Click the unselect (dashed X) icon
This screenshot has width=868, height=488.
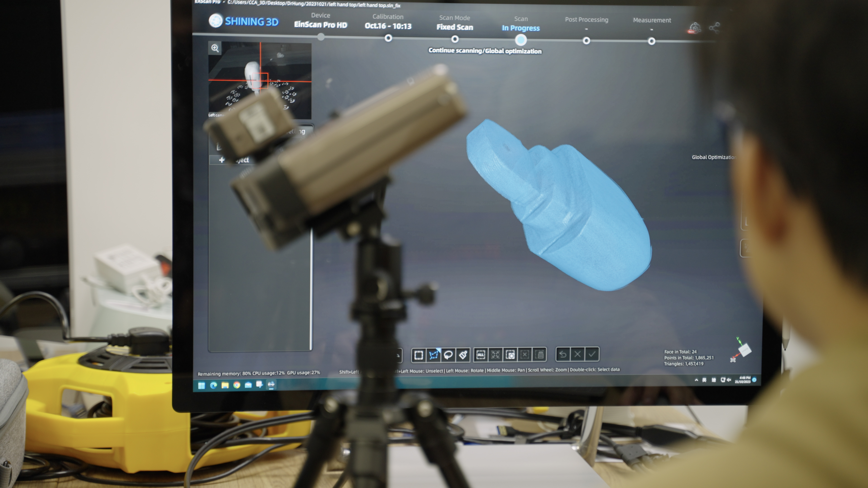click(525, 354)
